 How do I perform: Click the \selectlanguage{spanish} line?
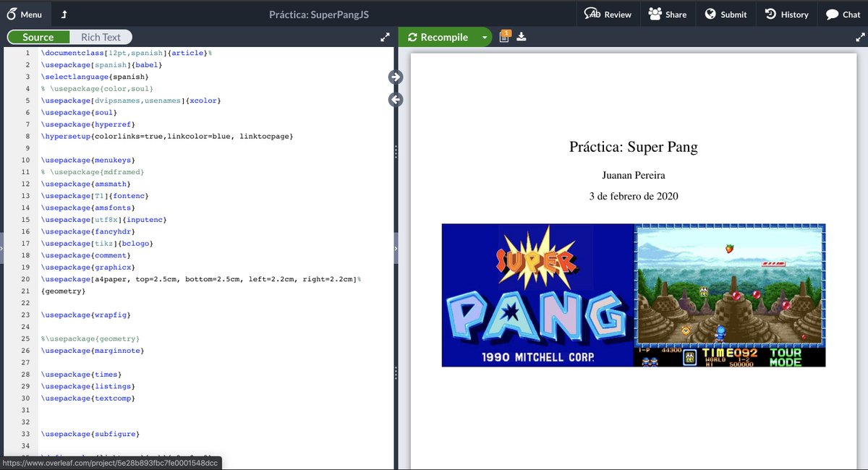click(94, 77)
